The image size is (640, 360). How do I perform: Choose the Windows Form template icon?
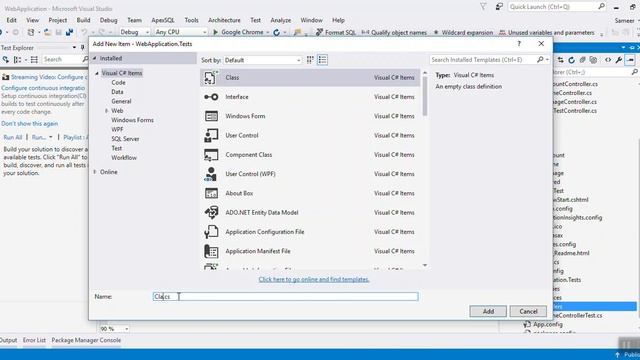[x=211, y=116]
